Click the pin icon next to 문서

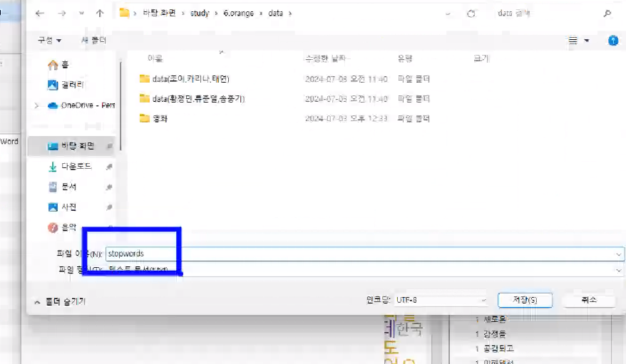[109, 187]
